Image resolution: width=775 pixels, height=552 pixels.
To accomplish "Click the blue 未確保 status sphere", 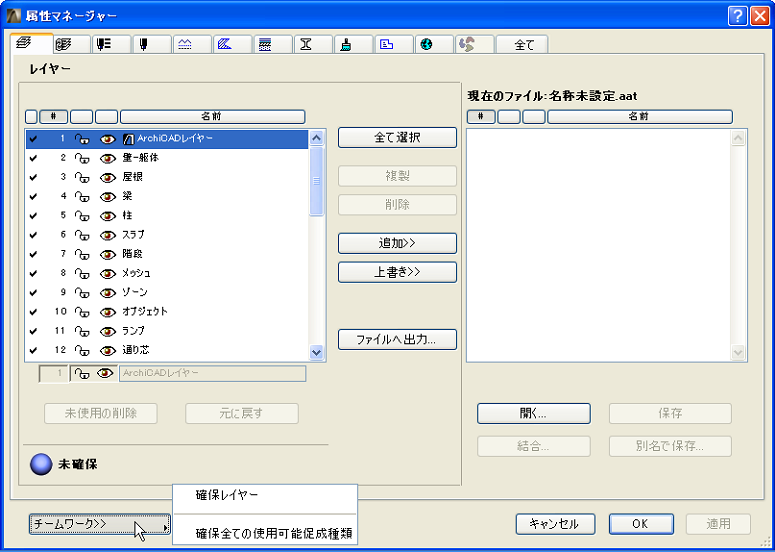I will pyautogui.click(x=41, y=465).
